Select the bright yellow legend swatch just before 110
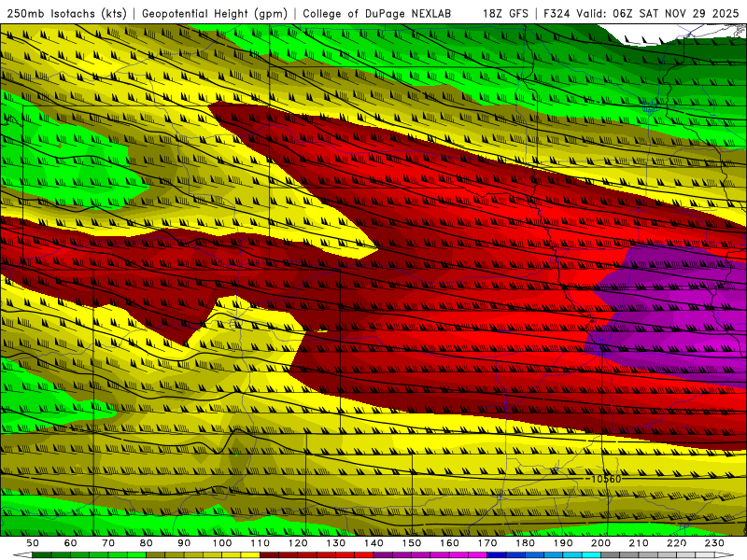Image resolution: width=747 pixels, height=560 pixels. coord(250,554)
